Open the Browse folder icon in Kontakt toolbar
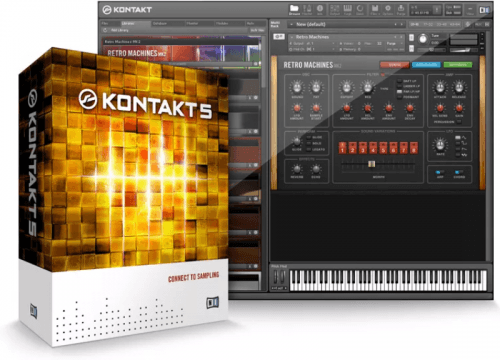 294,10
